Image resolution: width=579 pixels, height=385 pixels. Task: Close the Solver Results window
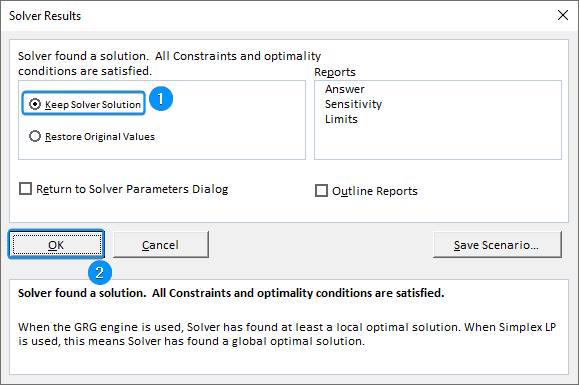click(x=563, y=15)
